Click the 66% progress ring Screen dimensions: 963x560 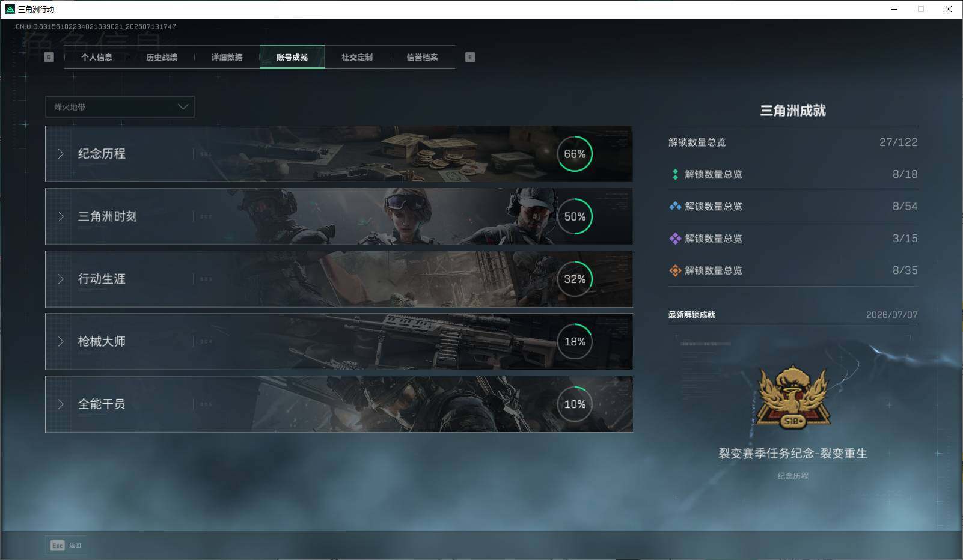pyautogui.click(x=575, y=154)
